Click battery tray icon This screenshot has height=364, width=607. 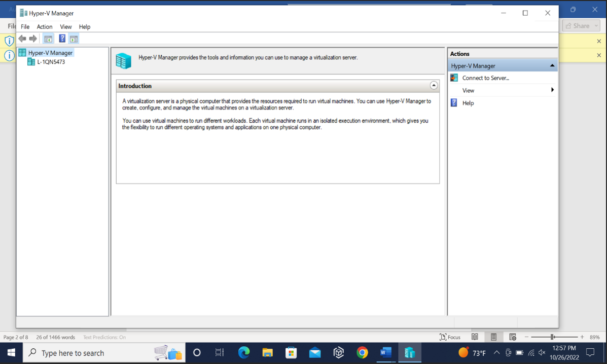coord(519,352)
